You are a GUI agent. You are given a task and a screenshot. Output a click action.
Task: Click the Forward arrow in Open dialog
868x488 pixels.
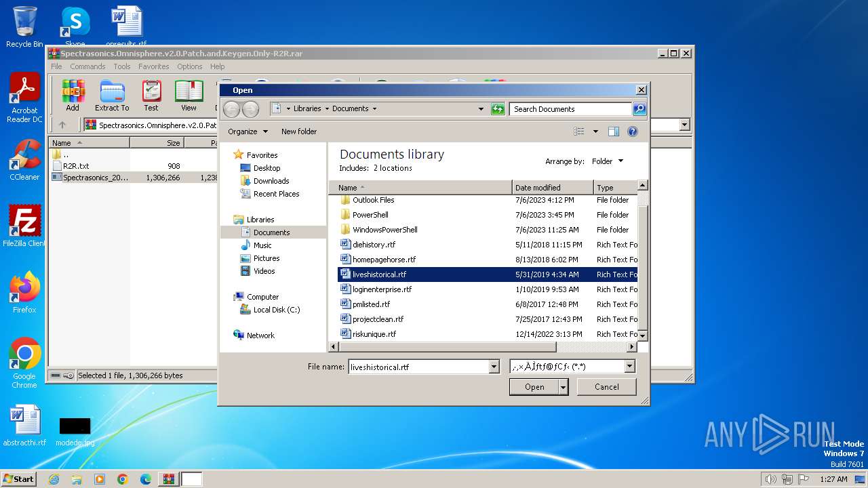coord(250,108)
